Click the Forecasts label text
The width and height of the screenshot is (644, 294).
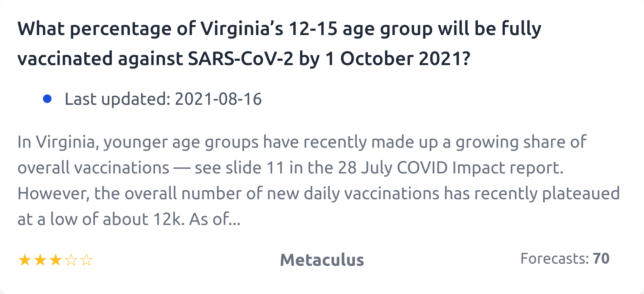pos(554,259)
